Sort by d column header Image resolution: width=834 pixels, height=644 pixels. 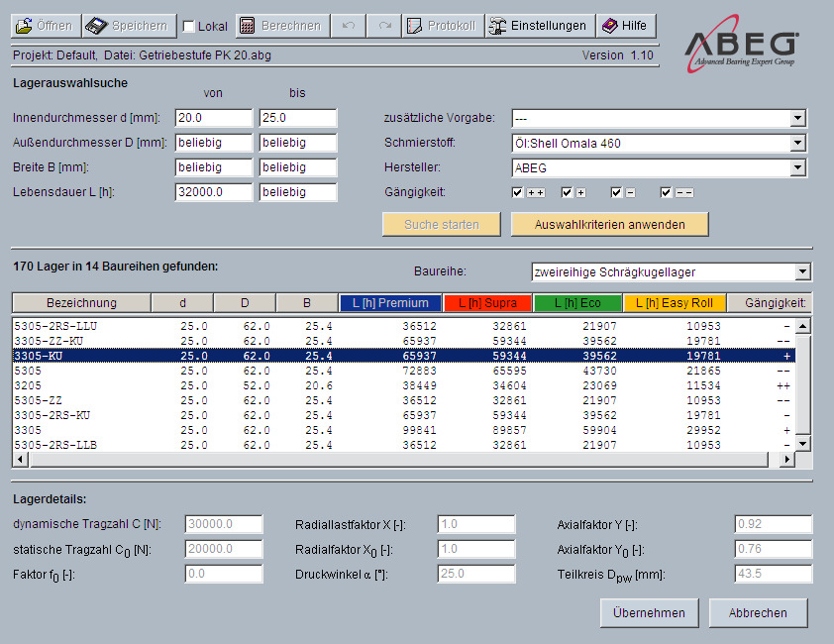tap(182, 303)
